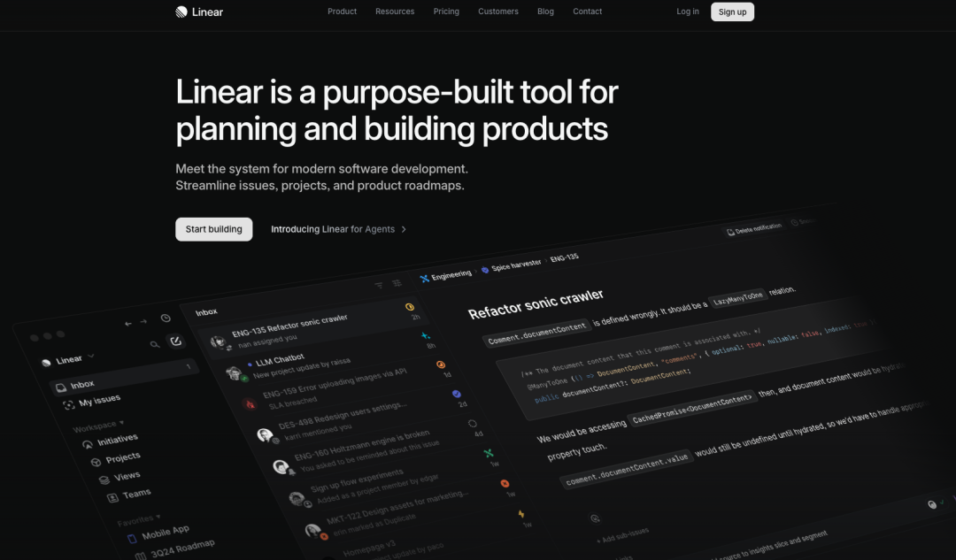Click the Engineering team breadcrumb
This screenshot has height=560, width=956.
pos(445,276)
